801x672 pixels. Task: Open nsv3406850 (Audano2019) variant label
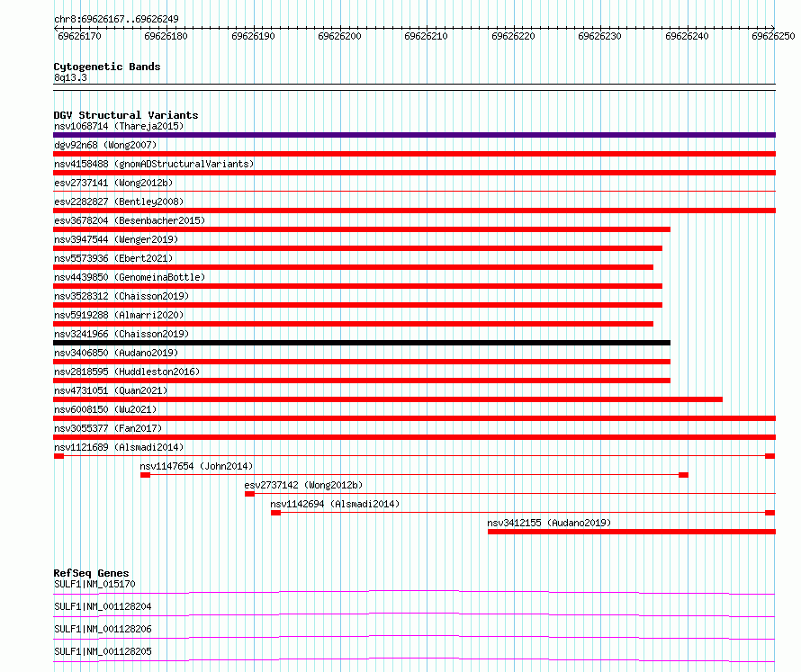point(116,353)
